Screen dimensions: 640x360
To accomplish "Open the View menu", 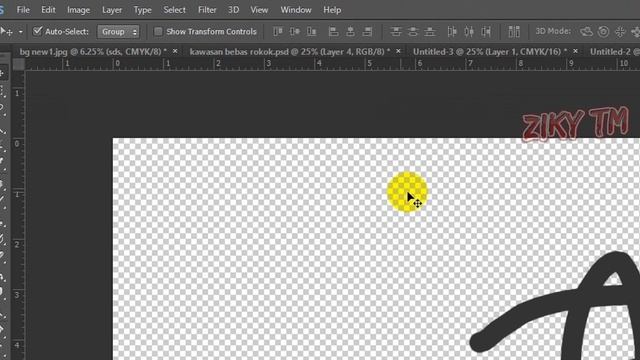I will (259, 10).
